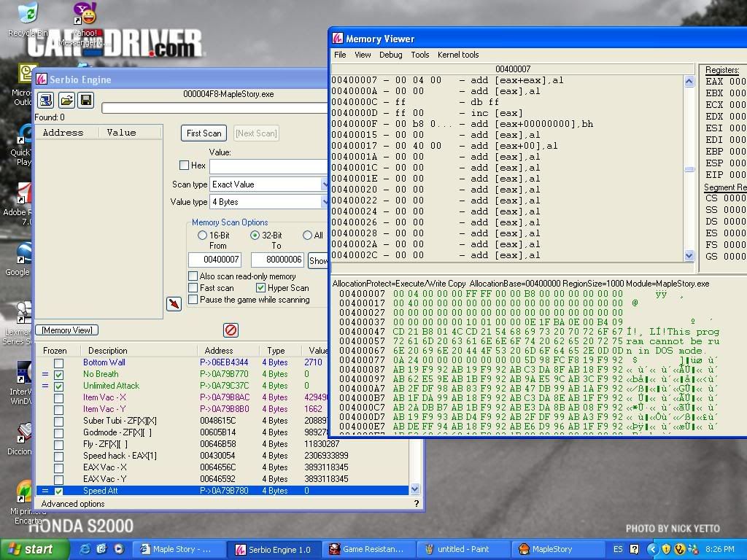Screen dimensions: 747x560
Task: Click Memory Viewer title bar icon
Action: tap(338, 38)
